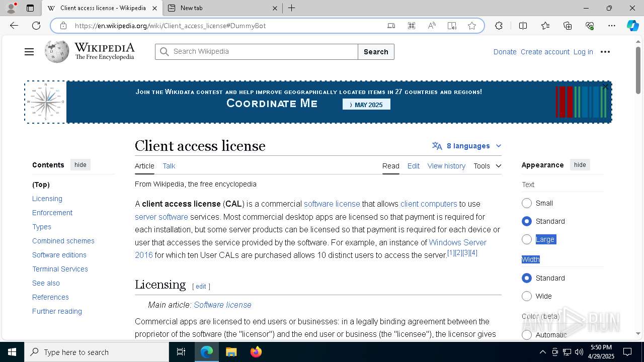Open the Edge profile avatar icon
Screen dimensions: 644x362
coord(11,8)
